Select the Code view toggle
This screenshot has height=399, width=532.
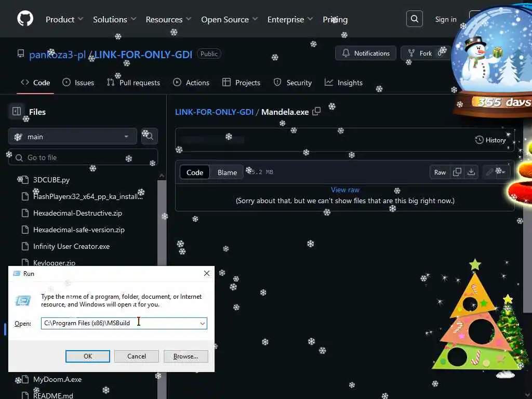point(195,172)
